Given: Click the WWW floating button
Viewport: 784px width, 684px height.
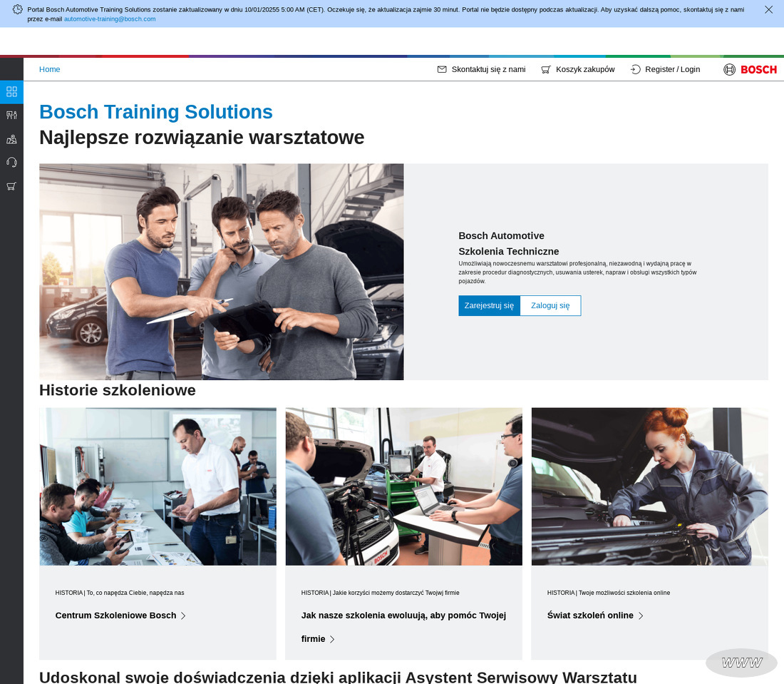Looking at the screenshot, I should pyautogui.click(x=742, y=663).
